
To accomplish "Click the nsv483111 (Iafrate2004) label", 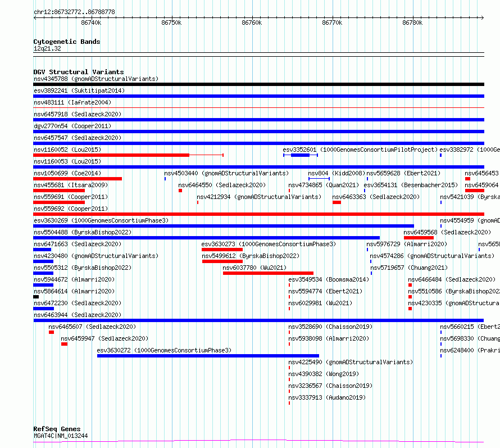I will (x=72, y=102).
